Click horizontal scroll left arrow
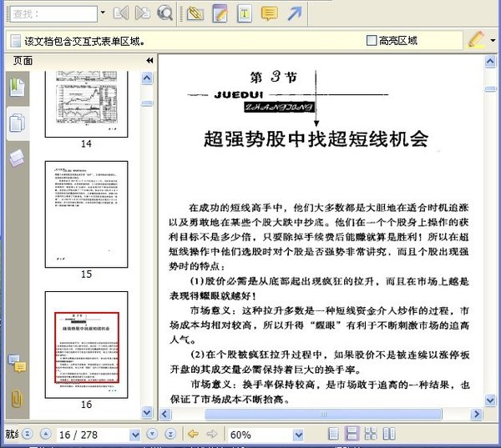The image size is (501, 448). 165,414
